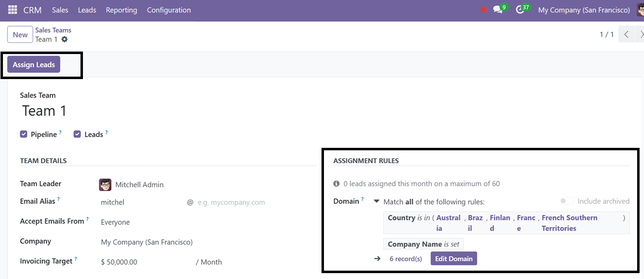Click the user avatar in top bar

640,10
